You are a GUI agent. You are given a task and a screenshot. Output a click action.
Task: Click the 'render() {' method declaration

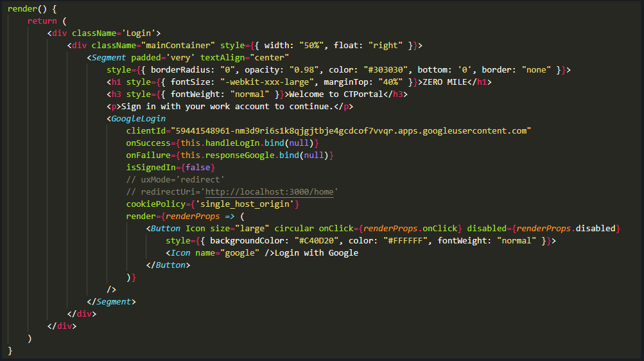[x=32, y=8]
